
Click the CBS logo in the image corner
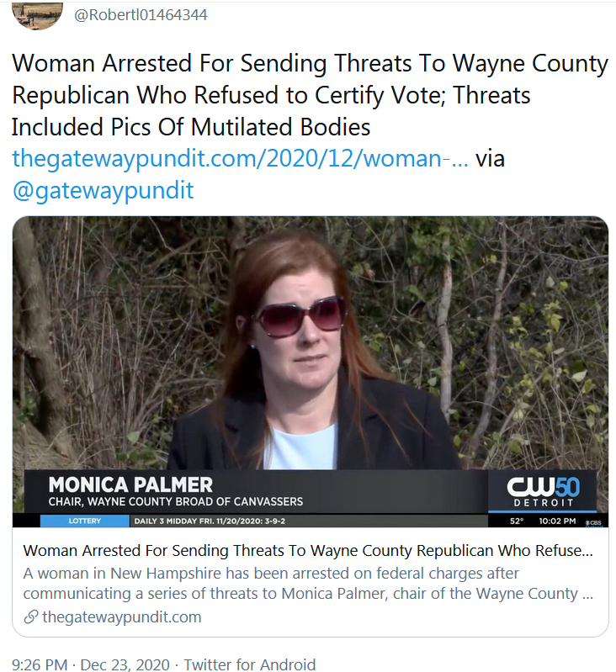594,522
